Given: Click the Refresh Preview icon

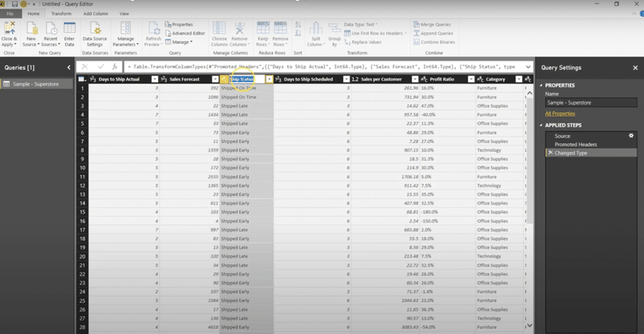Looking at the screenshot, I should tap(154, 29).
